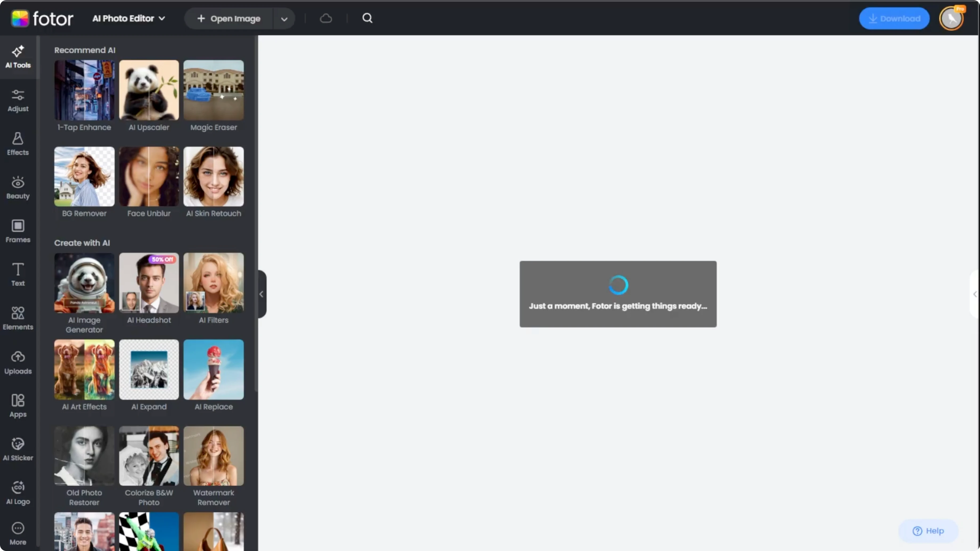Click the Open Image button
This screenshot has width=980, height=551.
coord(229,19)
